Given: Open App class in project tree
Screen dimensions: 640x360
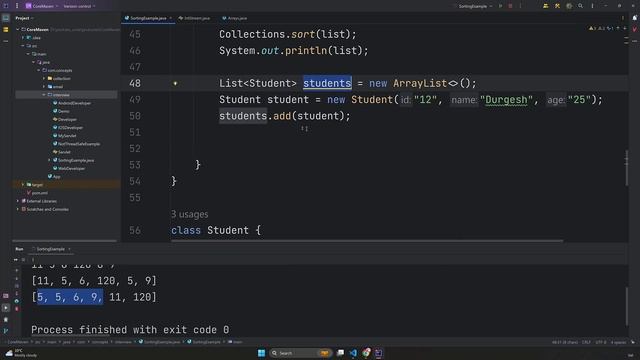Looking at the screenshot, I should coord(54,176).
